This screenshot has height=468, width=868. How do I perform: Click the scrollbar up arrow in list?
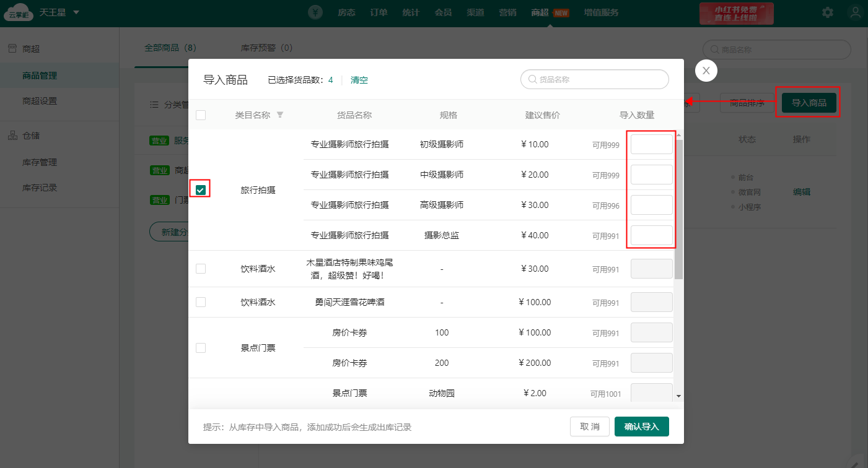tap(678, 135)
